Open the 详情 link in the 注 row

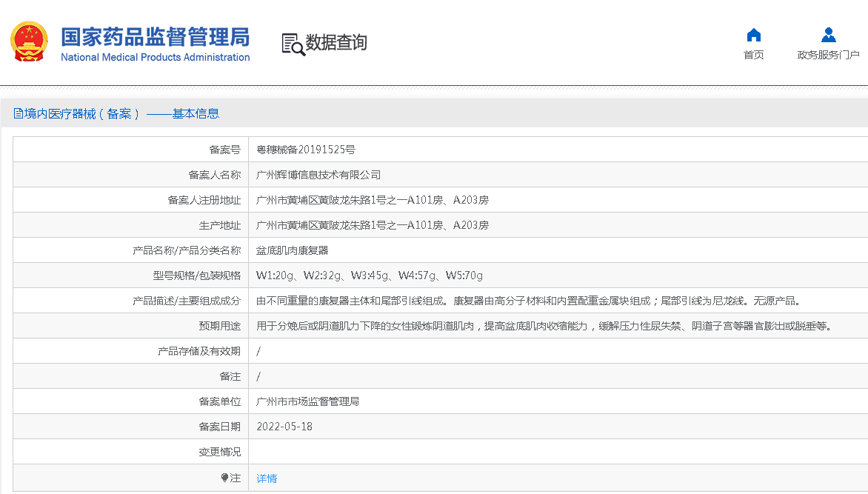pyautogui.click(x=267, y=478)
